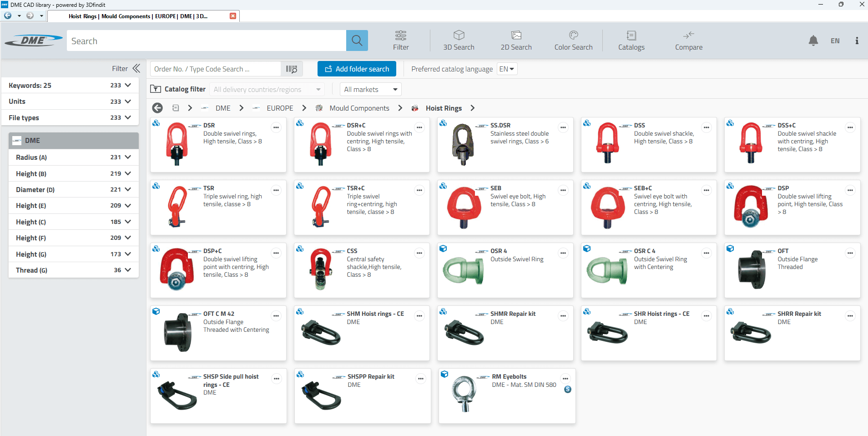This screenshot has width=868, height=436.
Task: Click inside the Order No. / Type Code field
Action: pyautogui.click(x=214, y=69)
